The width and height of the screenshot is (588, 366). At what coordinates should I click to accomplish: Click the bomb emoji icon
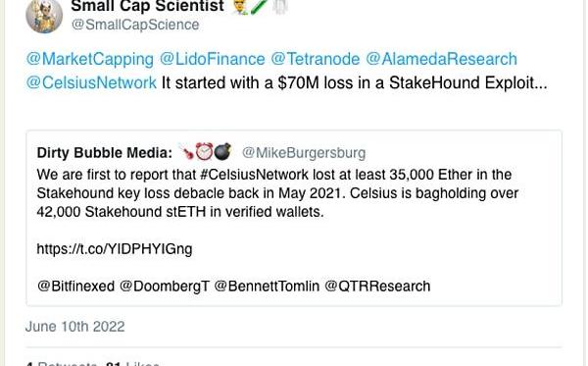[x=222, y=152]
